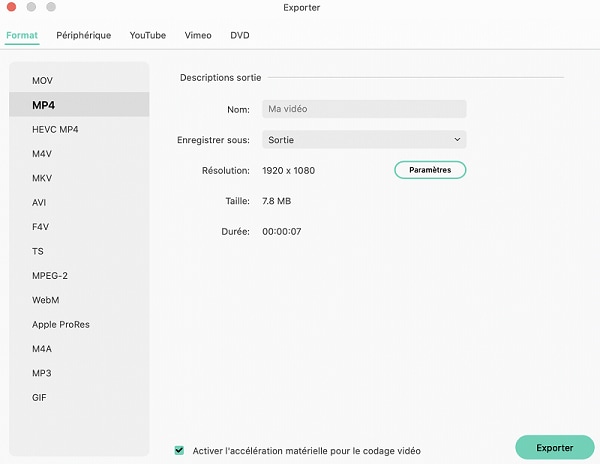Select the DVD tab
This screenshot has width=600, height=464.
tap(240, 35)
